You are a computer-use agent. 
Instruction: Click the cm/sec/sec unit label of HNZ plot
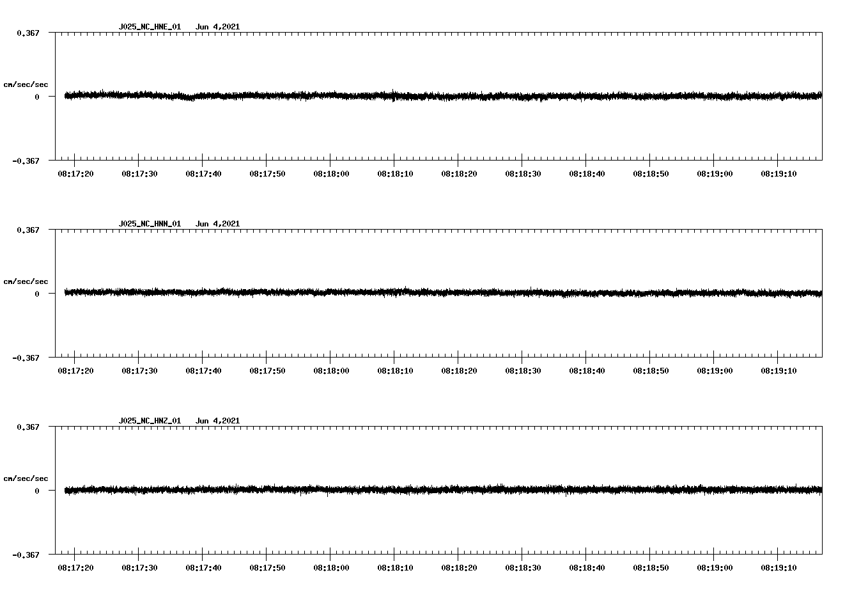(26, 478)
